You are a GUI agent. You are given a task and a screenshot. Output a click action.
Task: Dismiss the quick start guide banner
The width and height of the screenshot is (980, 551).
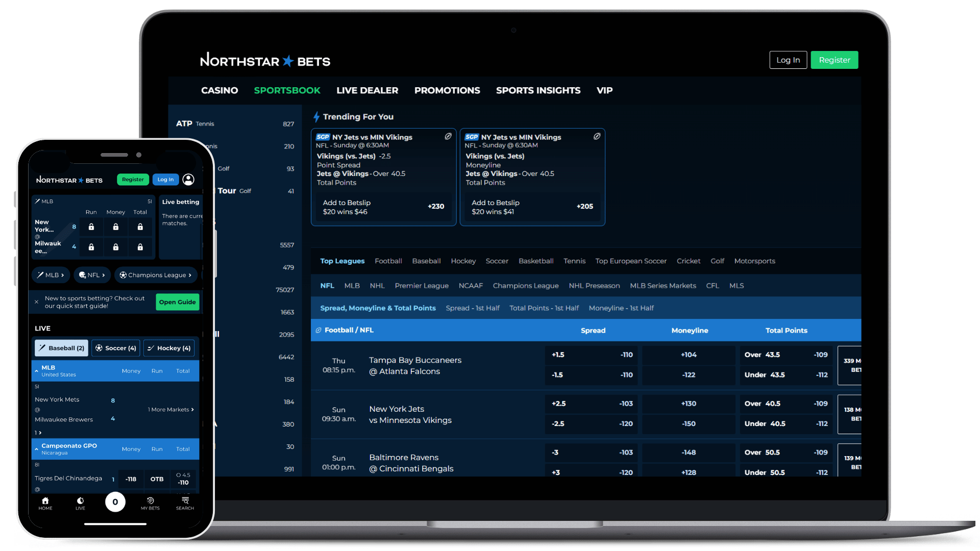(x=37, y=302)
